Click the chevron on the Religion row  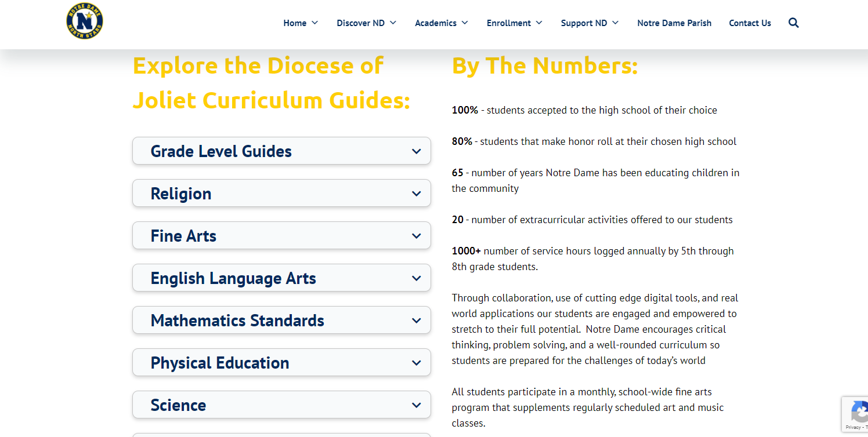pyautogui.click(x=416, y=194)
